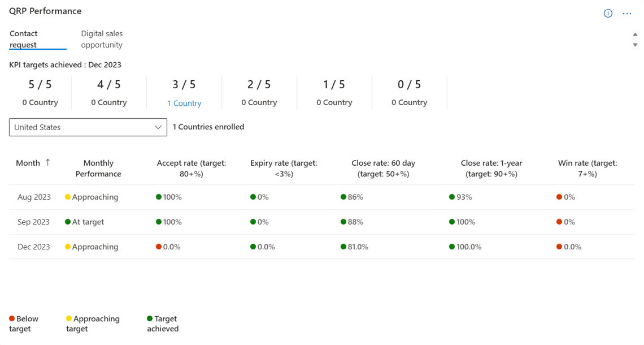This screenshot has height=345, width=644.
Task: Click green At target dot for Sep 2023
Action: coord(68,222)
